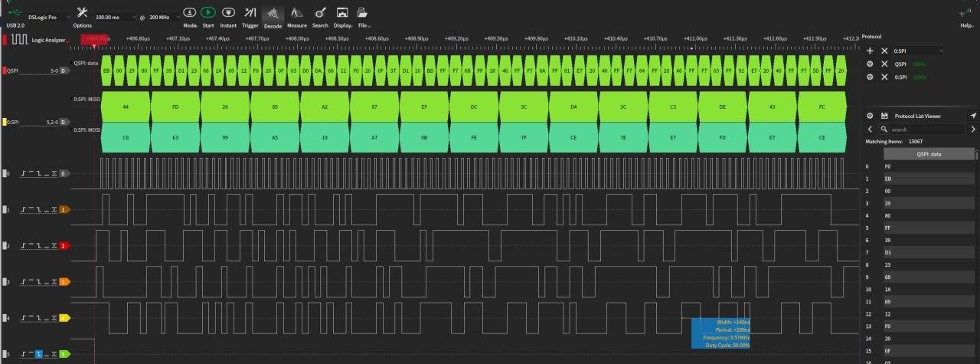
Task: Select the QSPI decode row color marker
Action: 5,71
